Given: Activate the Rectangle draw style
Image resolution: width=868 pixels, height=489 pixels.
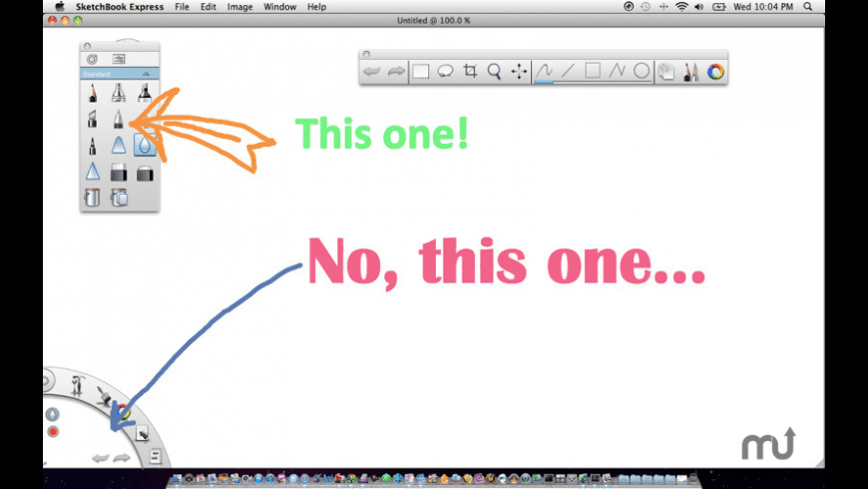Looking at the screenshot, I should (x=593, y=71).
